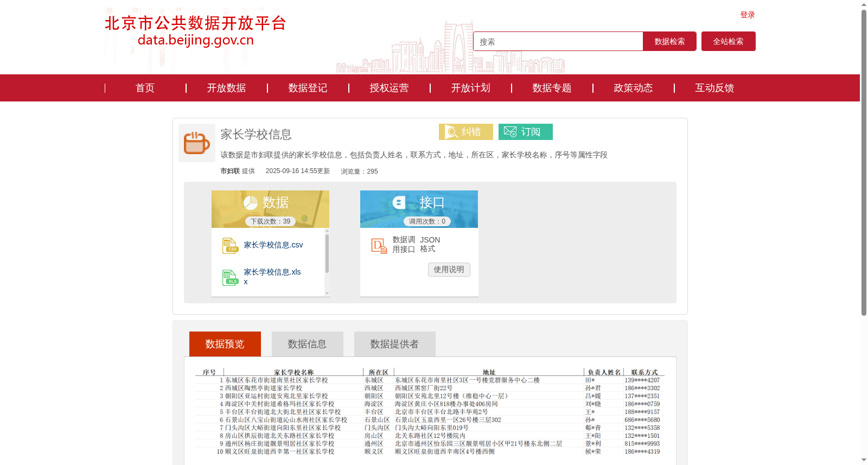
Task: Click the file list scroll-down arrow
Action: point(327,294)
